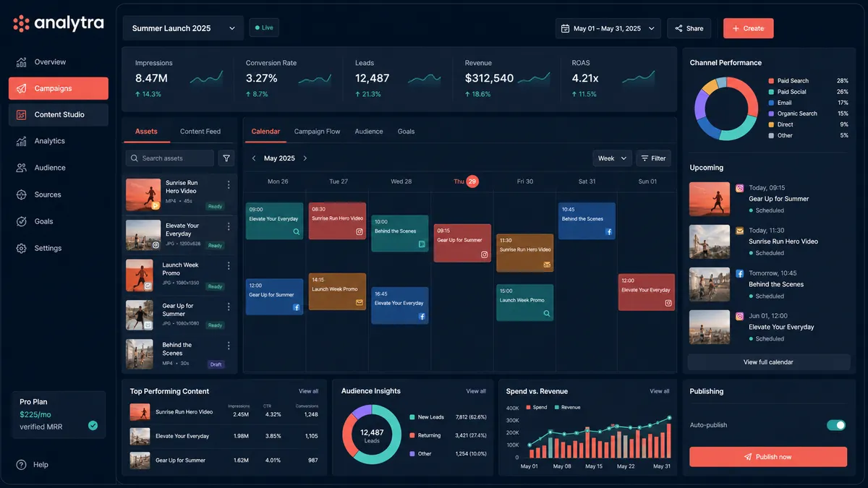Switch to the Campaign Flow tab
This screenshot has width=868, height=488.
(317, 132)
